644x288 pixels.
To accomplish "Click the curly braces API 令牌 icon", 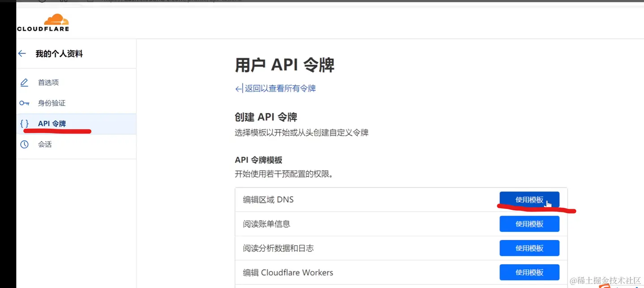I will (25, 124).
